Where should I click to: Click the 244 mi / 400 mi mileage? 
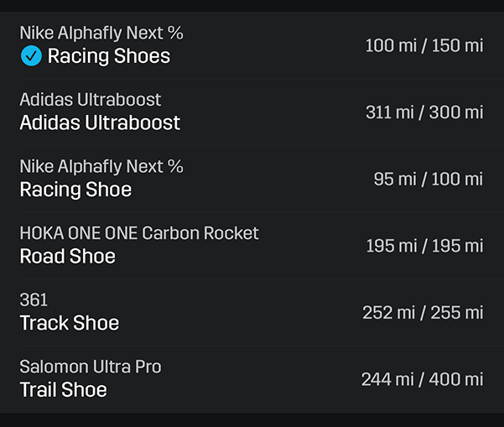click(x=422, y=379)
